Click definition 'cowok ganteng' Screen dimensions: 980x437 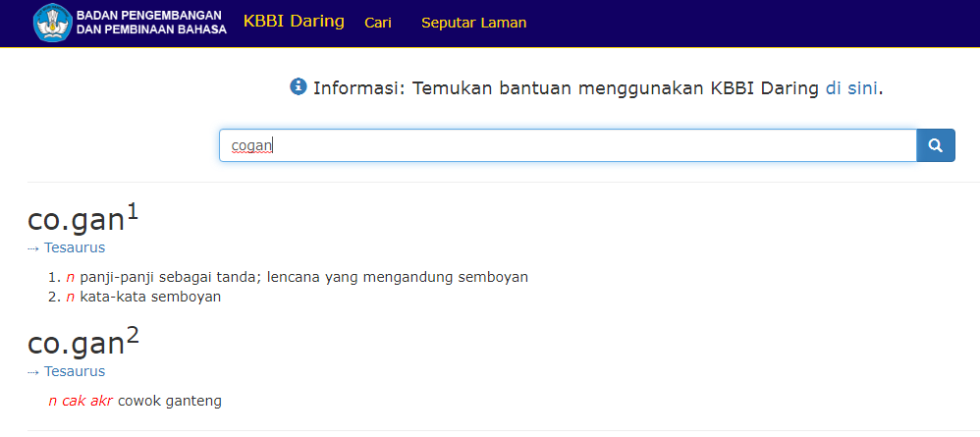170,401
